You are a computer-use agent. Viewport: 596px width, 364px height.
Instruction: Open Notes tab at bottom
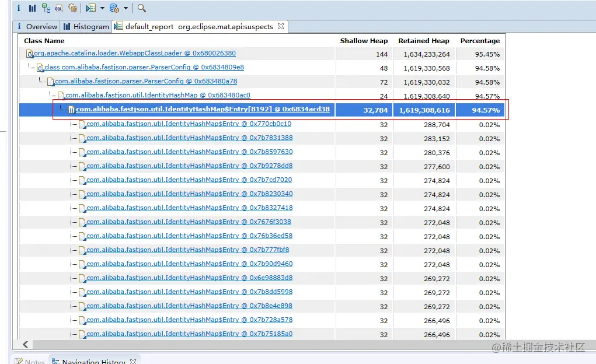[30, 361]
